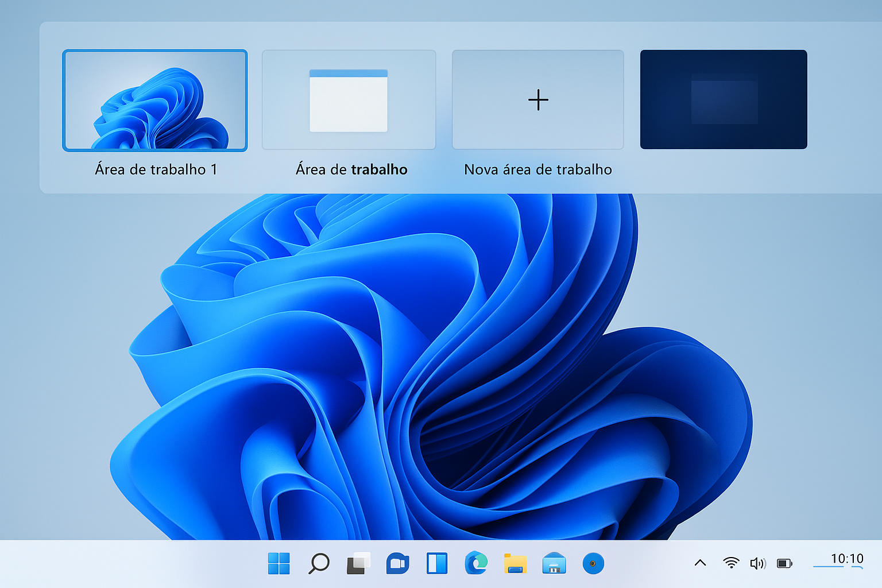Viewport: 882px width, 588px height.
Task: Switch to Área de trabalho 1 thumbnail
Action: (x=155, y=100)
